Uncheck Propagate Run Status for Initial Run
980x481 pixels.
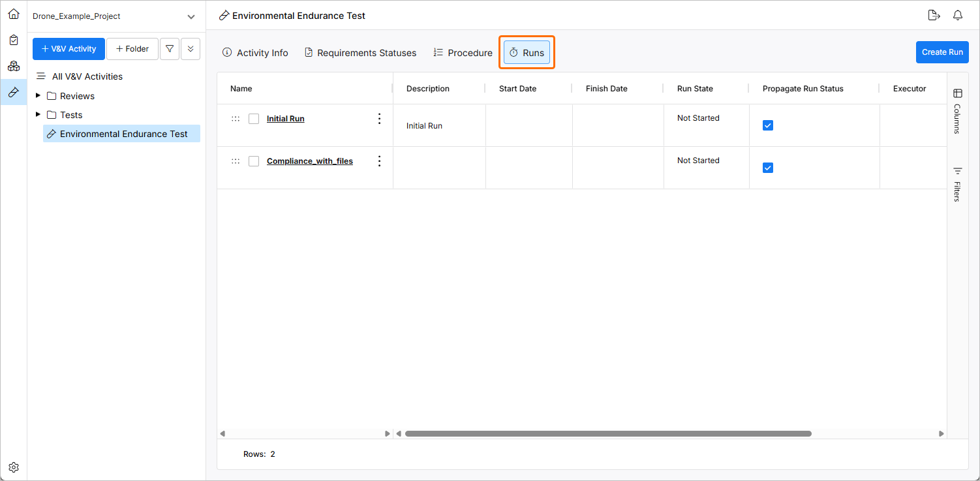(x=768, y=125)
